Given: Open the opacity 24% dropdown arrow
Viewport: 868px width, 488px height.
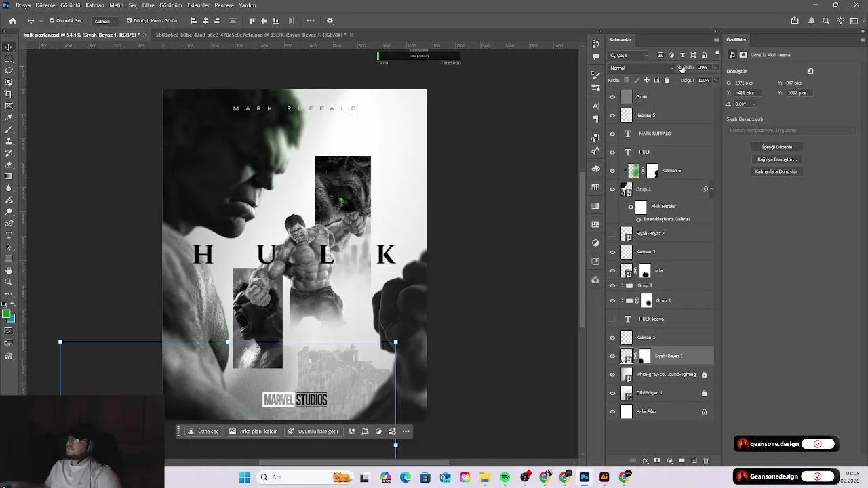Looking at the screenshot, I should tap(715, 68).
